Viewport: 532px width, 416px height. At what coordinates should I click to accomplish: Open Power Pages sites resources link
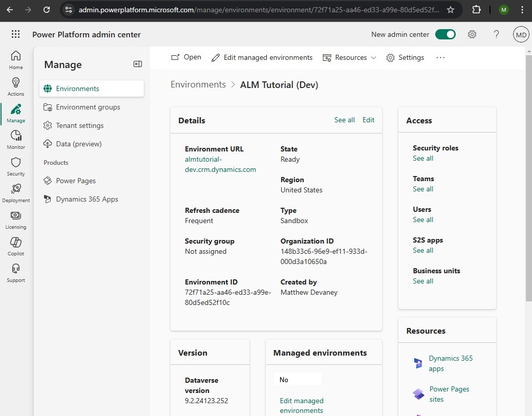point(449,394)
